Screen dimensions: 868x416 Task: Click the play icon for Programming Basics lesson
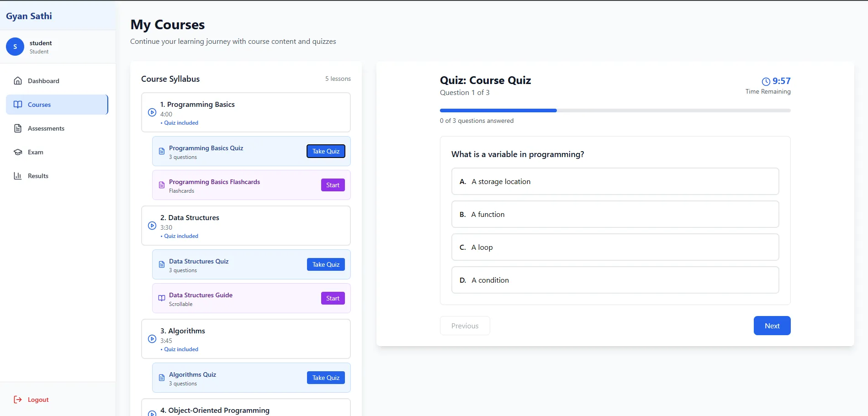[x=152, y=112]
